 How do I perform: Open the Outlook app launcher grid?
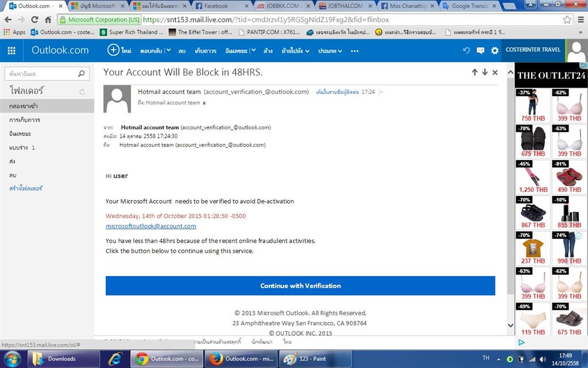(x=11, y=51)
